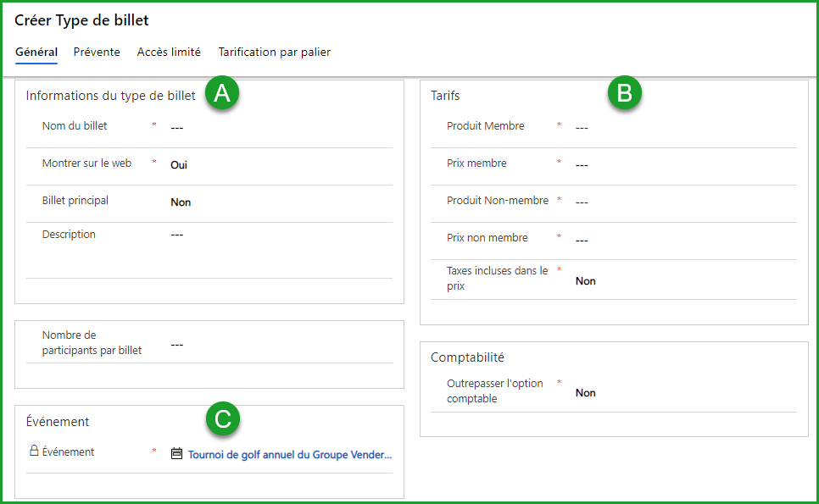
Task: Click the Prix membre field
Action: (x=678, y=165)
